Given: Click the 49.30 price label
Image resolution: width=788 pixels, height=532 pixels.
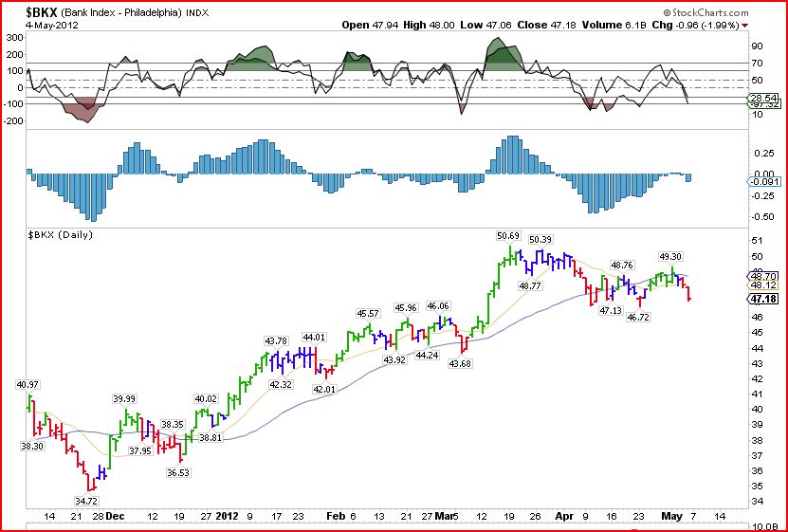Looking at the screenshot, I should 669,257.
